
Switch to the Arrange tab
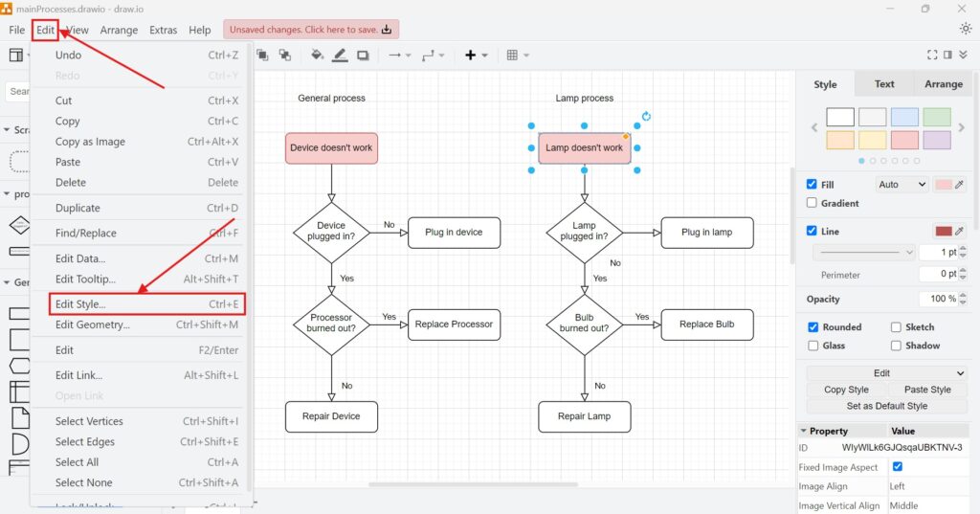[943, 84]
